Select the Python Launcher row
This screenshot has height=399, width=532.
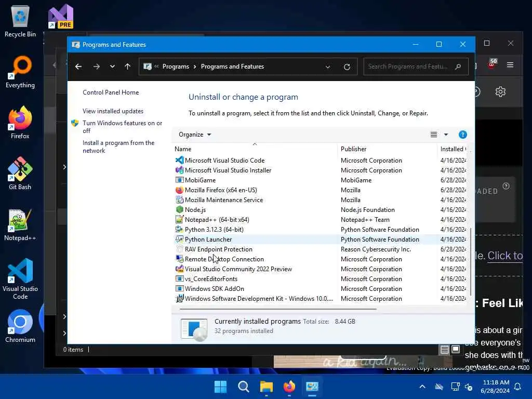pos(320,239)
